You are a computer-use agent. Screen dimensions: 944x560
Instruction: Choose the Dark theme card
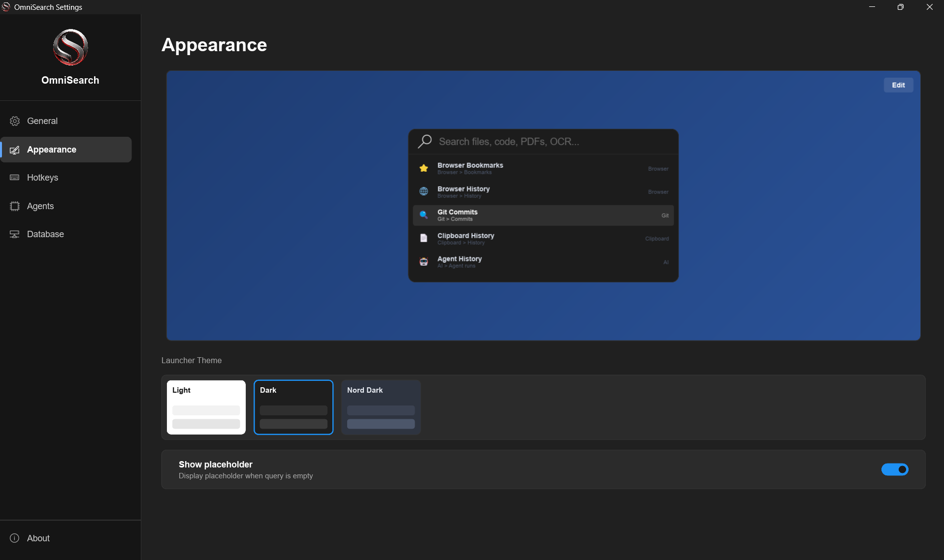[293, 407]
